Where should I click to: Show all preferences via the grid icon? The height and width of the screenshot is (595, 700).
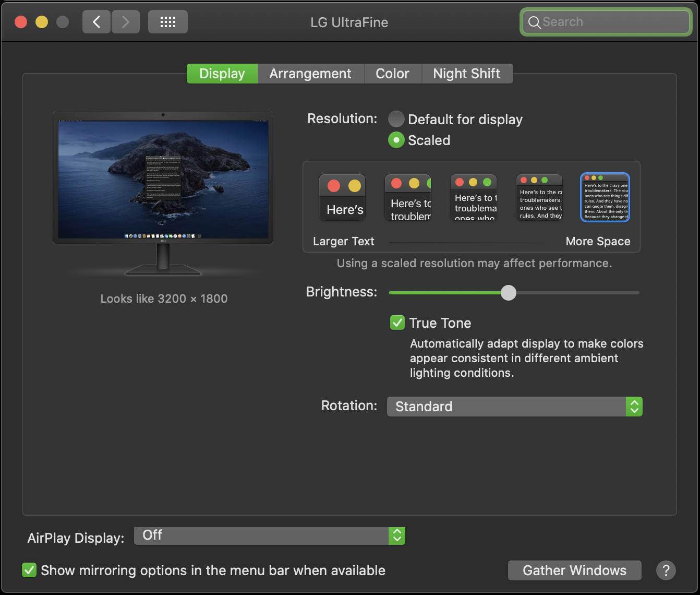tap(168, 22)
